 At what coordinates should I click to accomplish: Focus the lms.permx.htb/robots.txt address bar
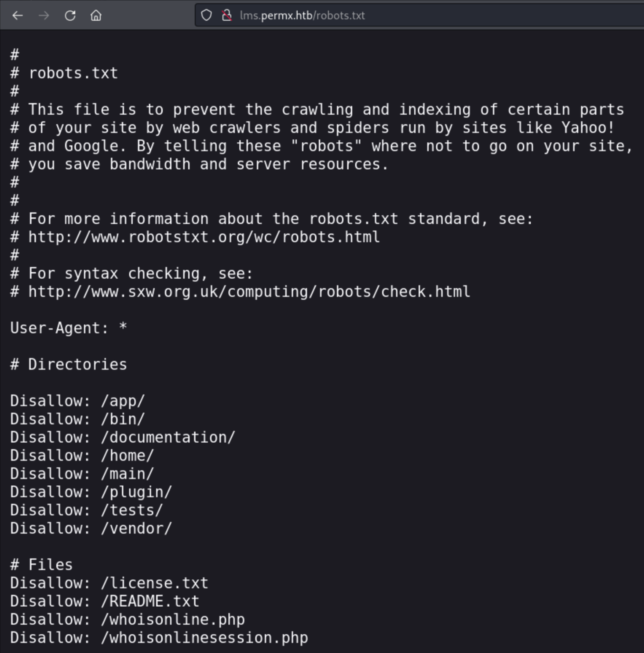302,15
